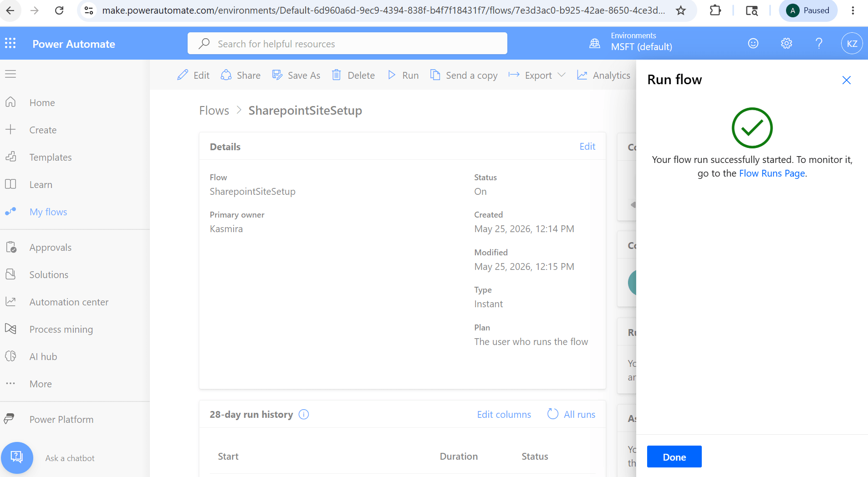
Task: Open the browser three-dot menu
Action: point(853,10)
